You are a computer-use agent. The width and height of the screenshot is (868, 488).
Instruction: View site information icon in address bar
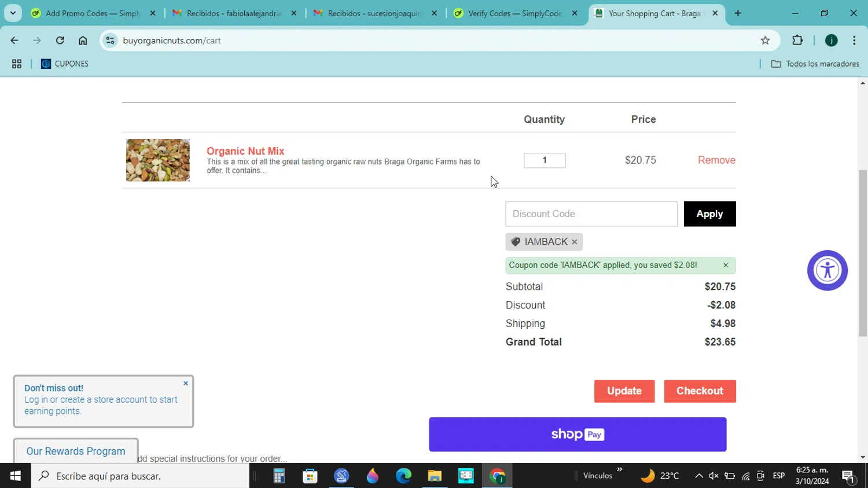pyautogui.click(x=111, y=41)
